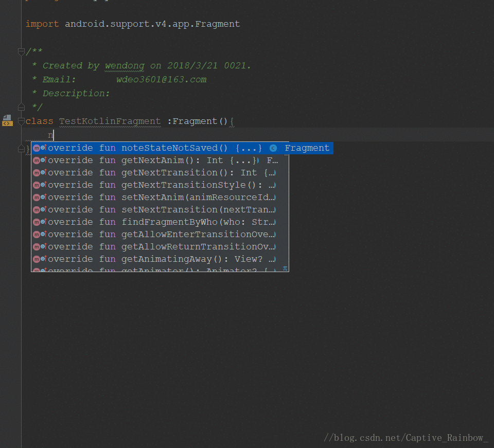The height and width of the screenshot is (448, 494).
Task: Click the class icon before Fragment label
Action: click(x=273, y=148)
